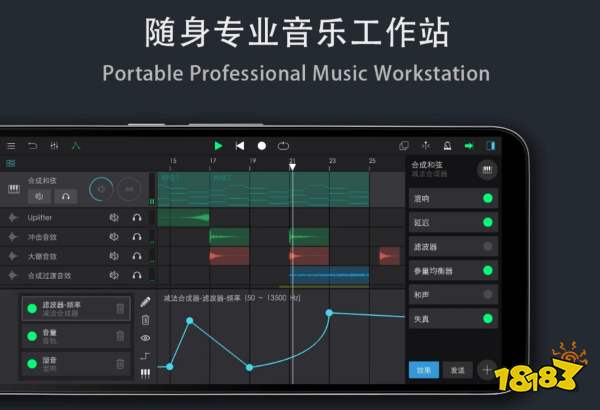
Task: Open instrument via round keyboard button
Action: (x=487, y=170)
